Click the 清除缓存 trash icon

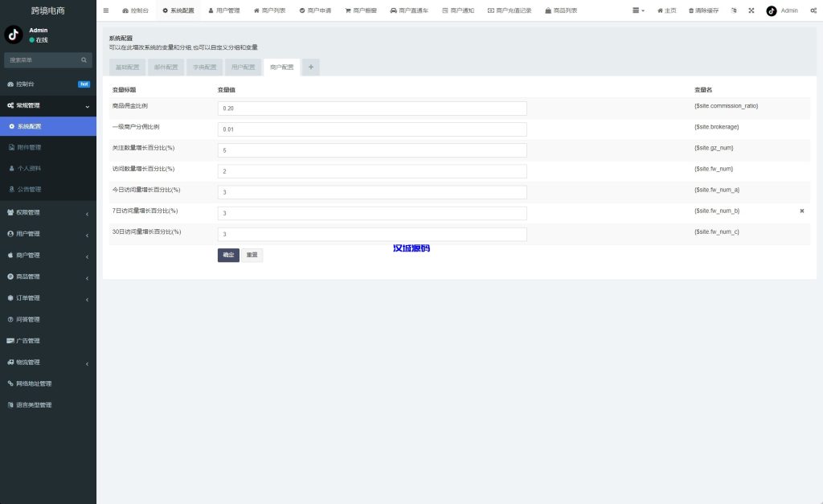point(691,10)
